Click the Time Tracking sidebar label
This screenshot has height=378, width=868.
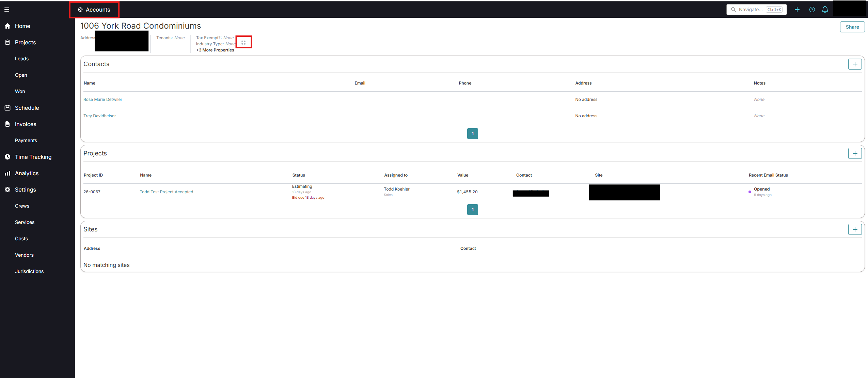point(33,157)
